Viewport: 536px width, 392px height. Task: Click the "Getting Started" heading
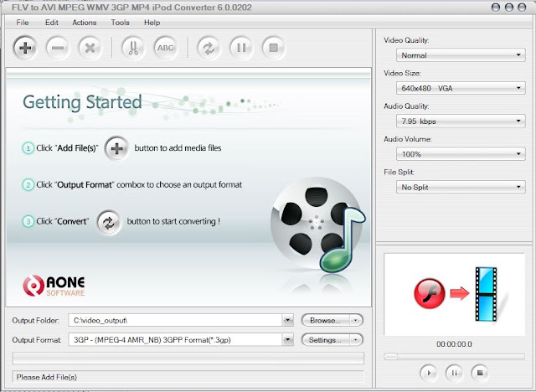coord(82,102)
